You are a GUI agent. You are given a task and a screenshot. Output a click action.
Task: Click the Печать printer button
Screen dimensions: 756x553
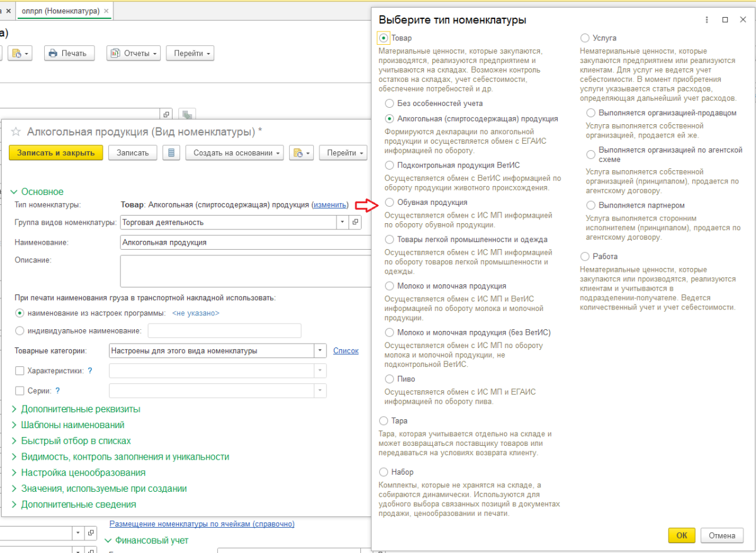pos(69,54)
